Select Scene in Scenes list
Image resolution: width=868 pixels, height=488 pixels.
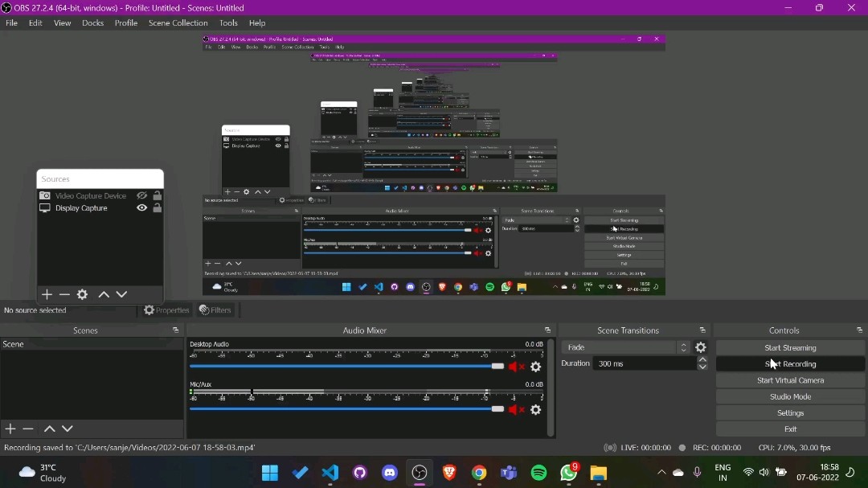pos(92,344)
